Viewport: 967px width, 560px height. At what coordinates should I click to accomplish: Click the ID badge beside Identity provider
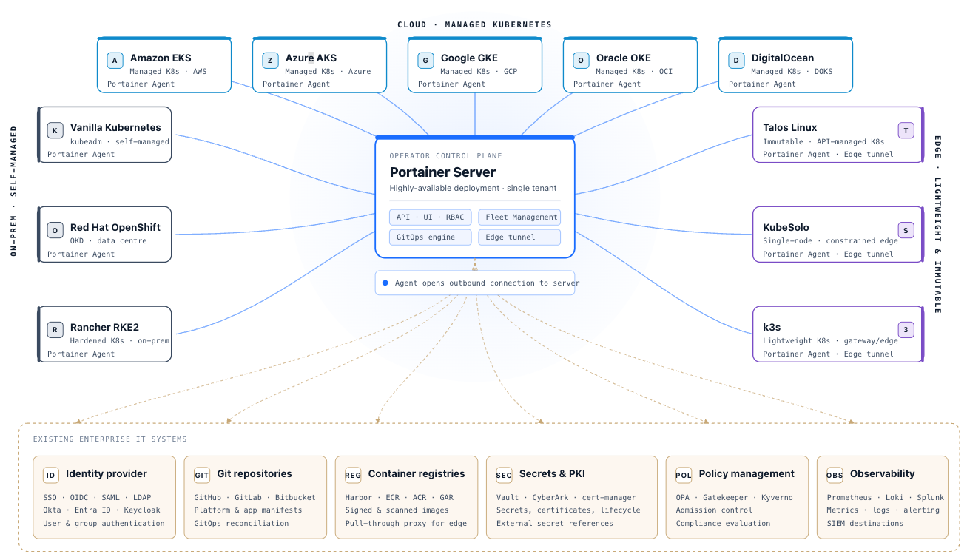(51, 476)
